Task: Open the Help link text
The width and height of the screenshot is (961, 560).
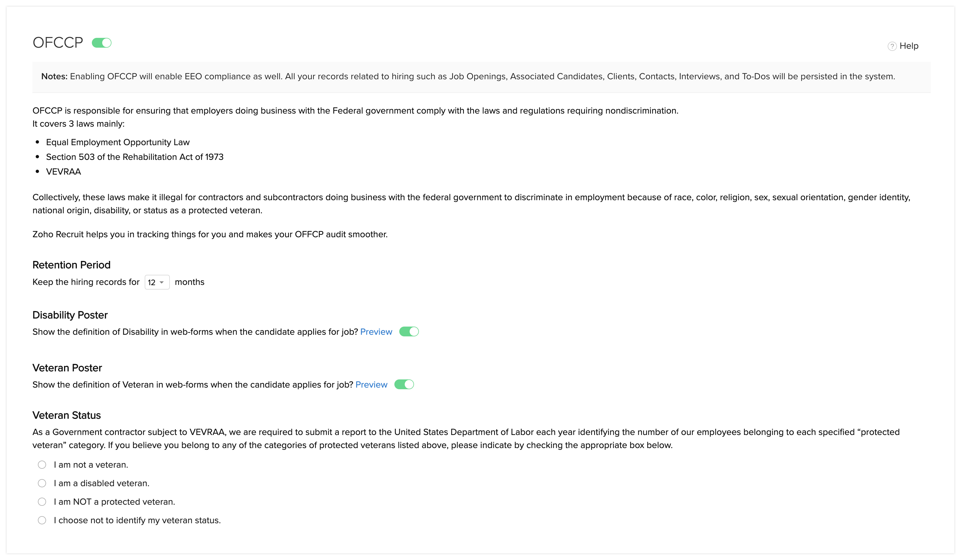Action: 909,46
